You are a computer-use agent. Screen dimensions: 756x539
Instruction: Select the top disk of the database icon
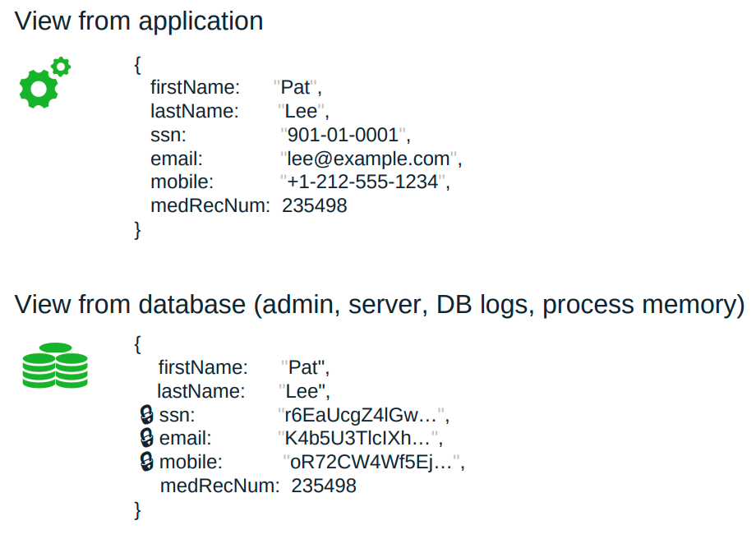[55, 346]
